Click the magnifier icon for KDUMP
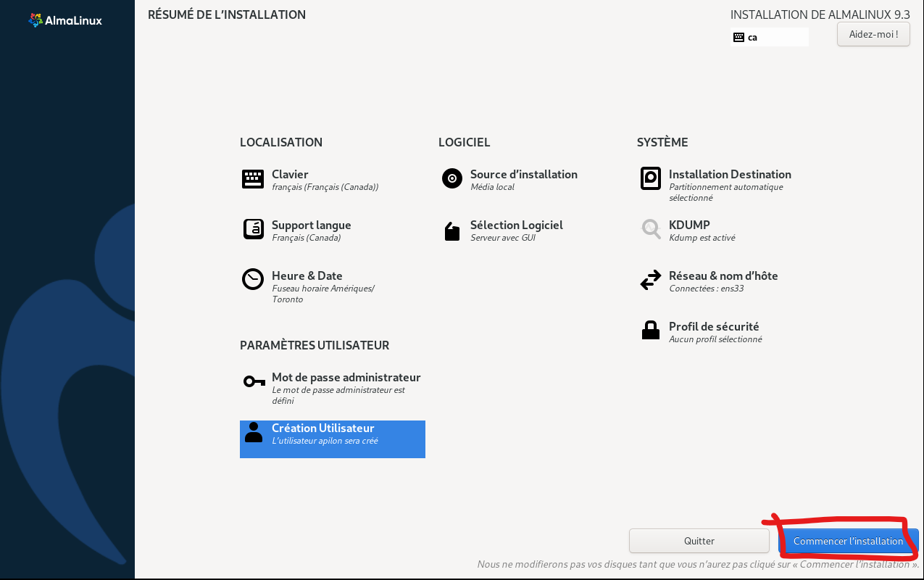The image size is (924, 580). 650,229
